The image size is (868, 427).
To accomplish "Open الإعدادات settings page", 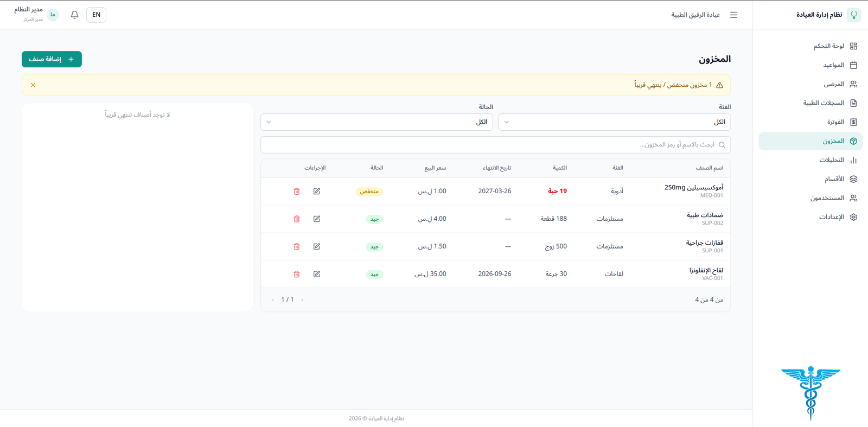I will pyautogui.click(x=831, y=217).
